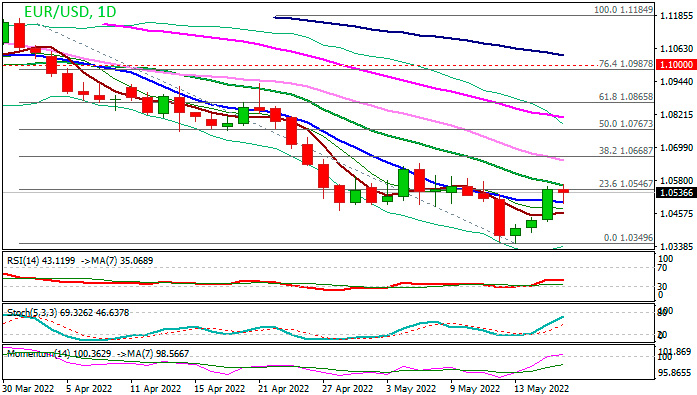The image size is (697, 395).
Task: Click the 9 May 2022 date label
Action: click(475, 389)
